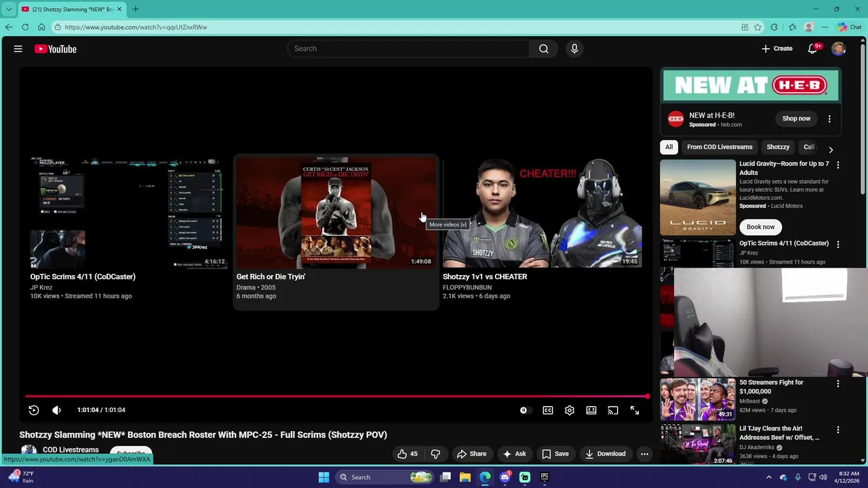
Task: Open 50 Streamers Fight sidebar thumbnail
Action: pyautogui.click(x=698, y=400)
